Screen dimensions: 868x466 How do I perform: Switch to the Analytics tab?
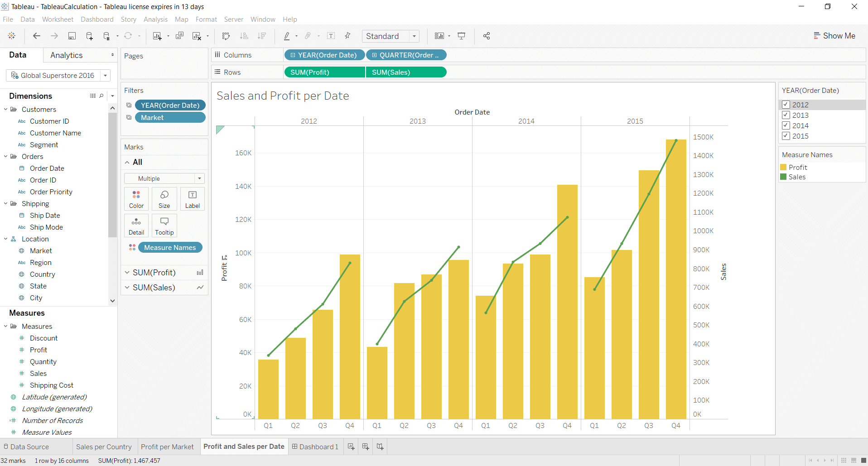67,55
